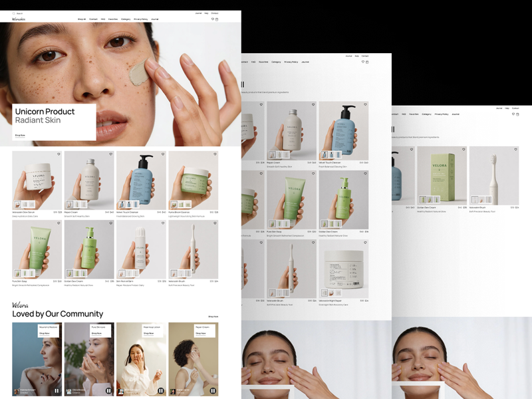This screenshot has height=399, width=532.
Task: Select second variant thumbnail of the blue cleanser, first page
Action: pos(128,205)
